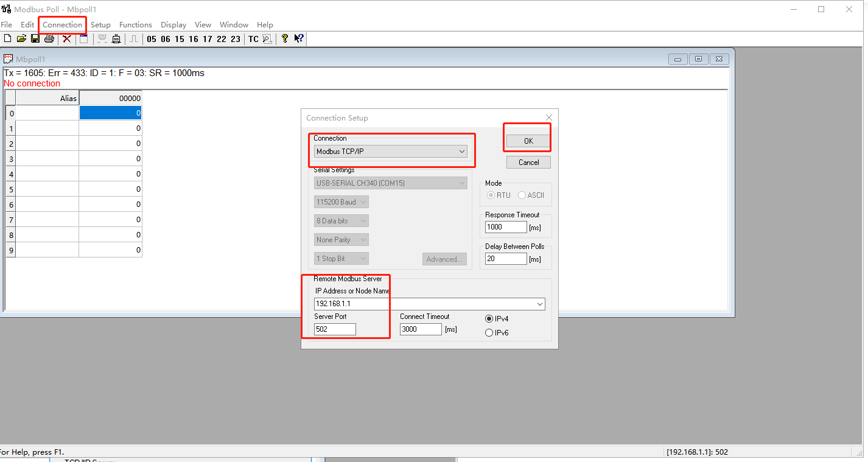Click the context help pointer icon

pyautogui.click(x=299, y=39)
